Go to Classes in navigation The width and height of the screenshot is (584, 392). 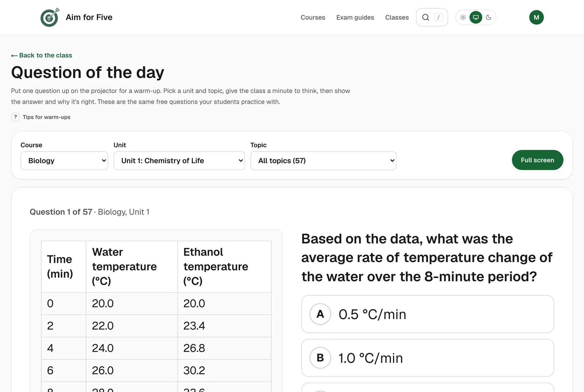point(397,17)
